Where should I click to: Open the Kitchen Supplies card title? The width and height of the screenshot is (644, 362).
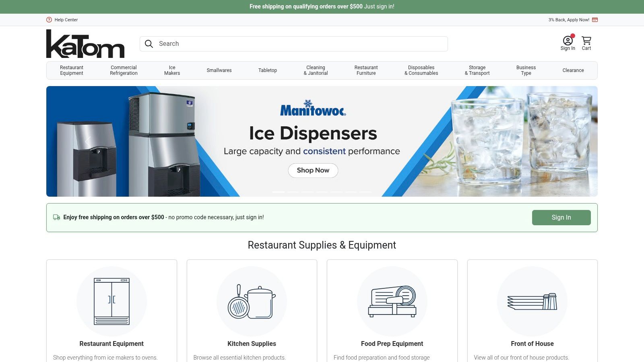tap(252, 343)
